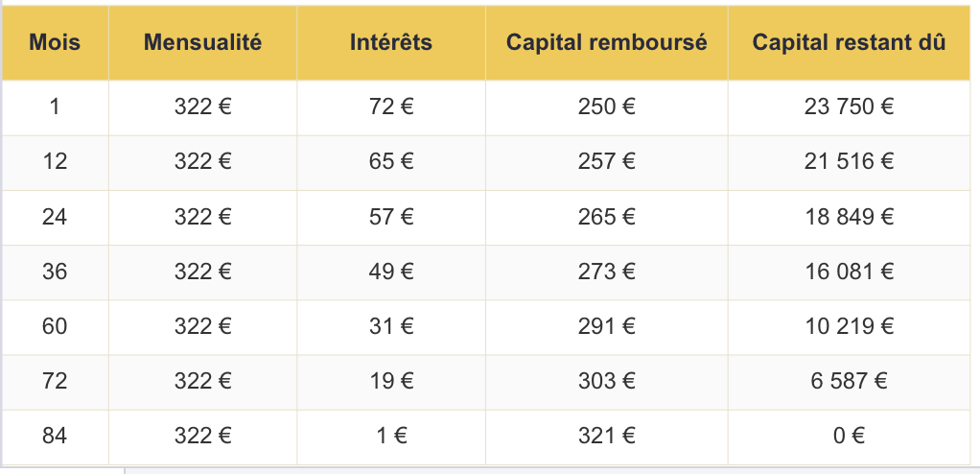Select the 265 € capital repaid cell

[x=607, y=218]
